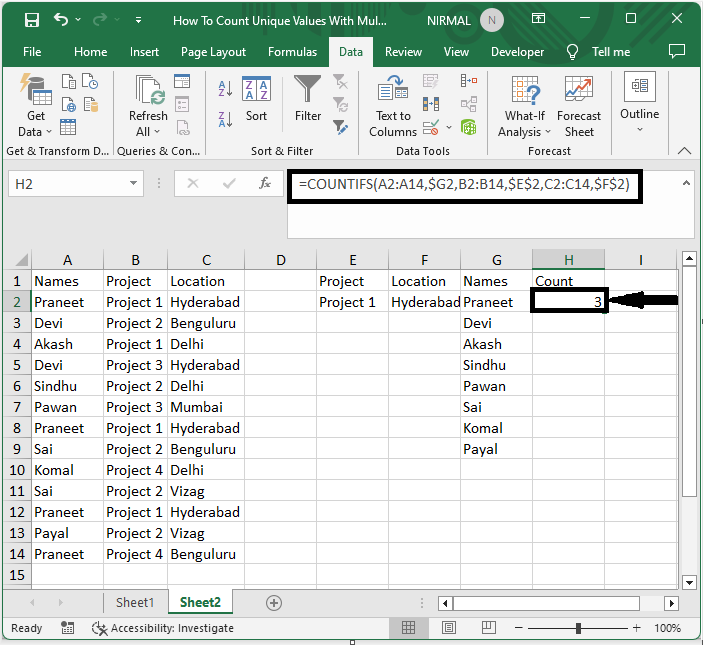Open the custom Sort dialog
703x645 pixels.
point(256,100)
